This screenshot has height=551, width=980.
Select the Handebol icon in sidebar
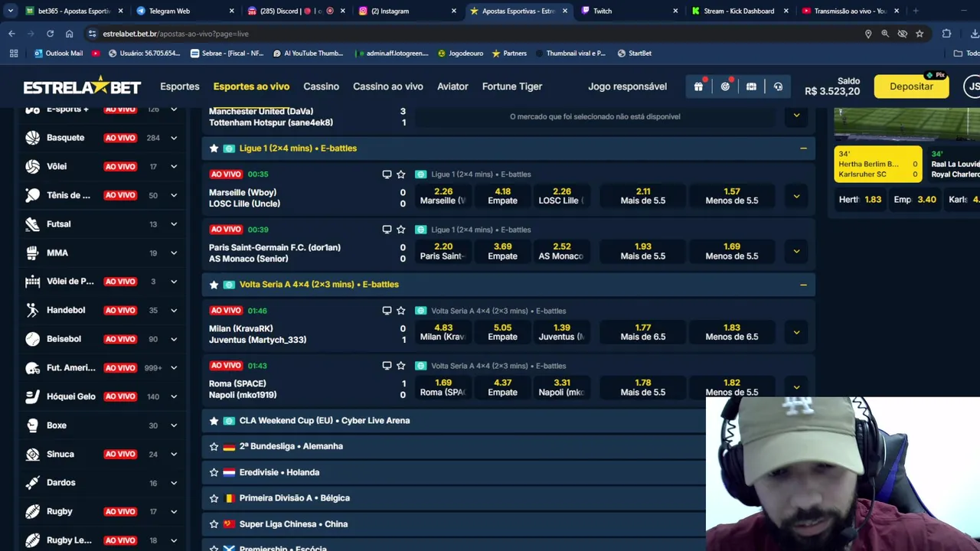pos(32,310)
